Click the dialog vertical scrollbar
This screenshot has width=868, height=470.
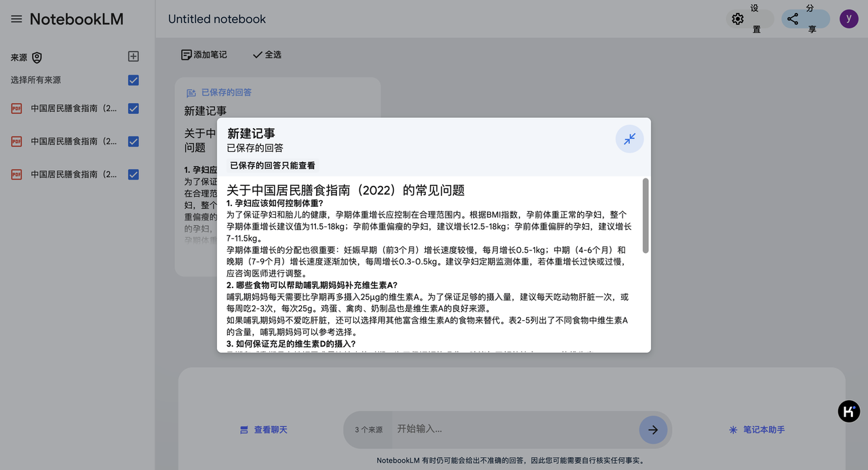[646, 216]
